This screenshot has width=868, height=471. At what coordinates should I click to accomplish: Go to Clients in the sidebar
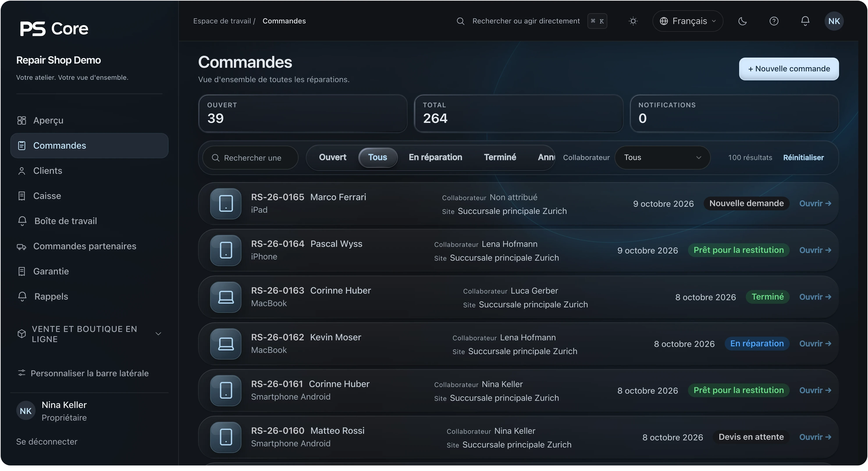coord(89,171)
